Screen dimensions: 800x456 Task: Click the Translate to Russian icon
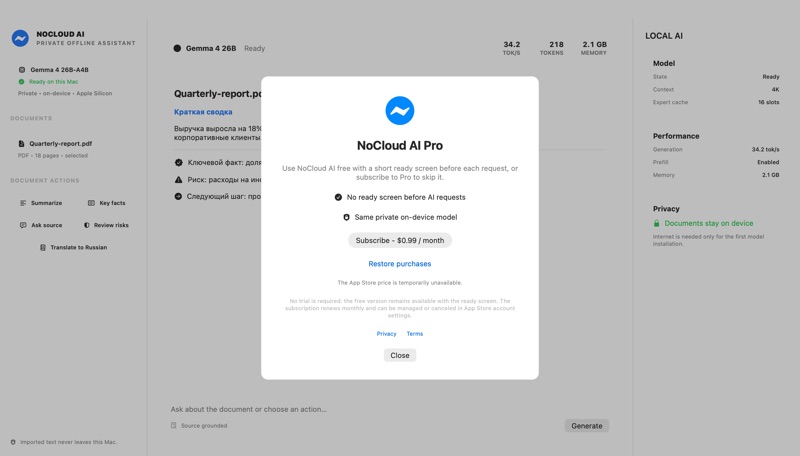pyautogui.click(x=43, y=247)
